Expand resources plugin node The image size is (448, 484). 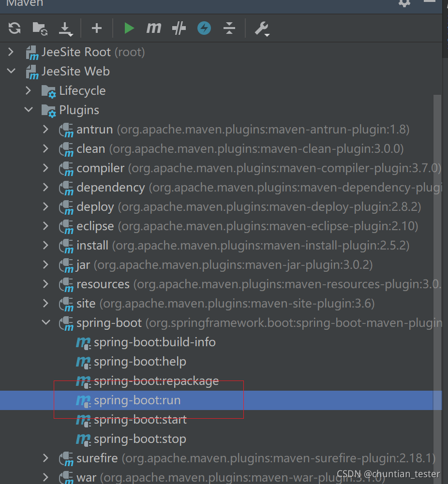point(45,284)
